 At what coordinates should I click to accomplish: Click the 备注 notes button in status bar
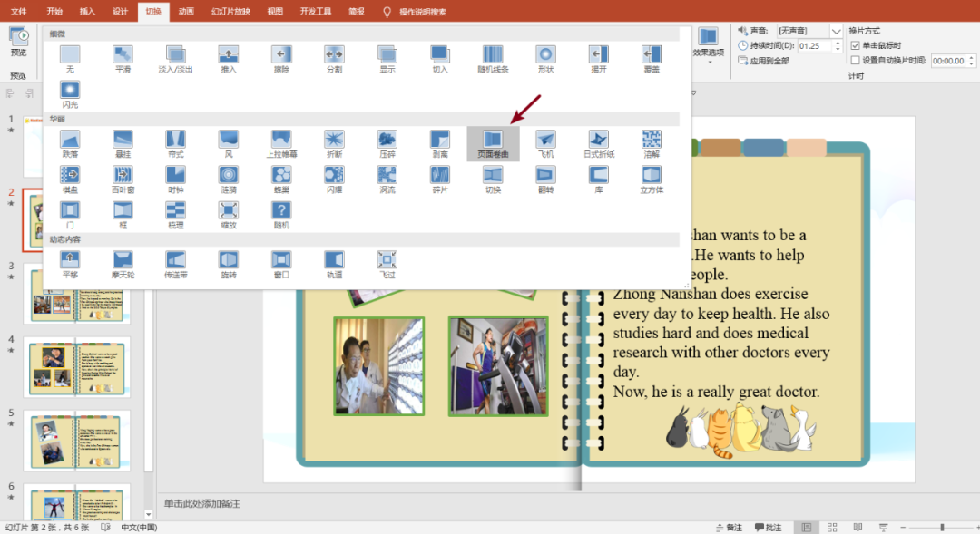[729, 528]
